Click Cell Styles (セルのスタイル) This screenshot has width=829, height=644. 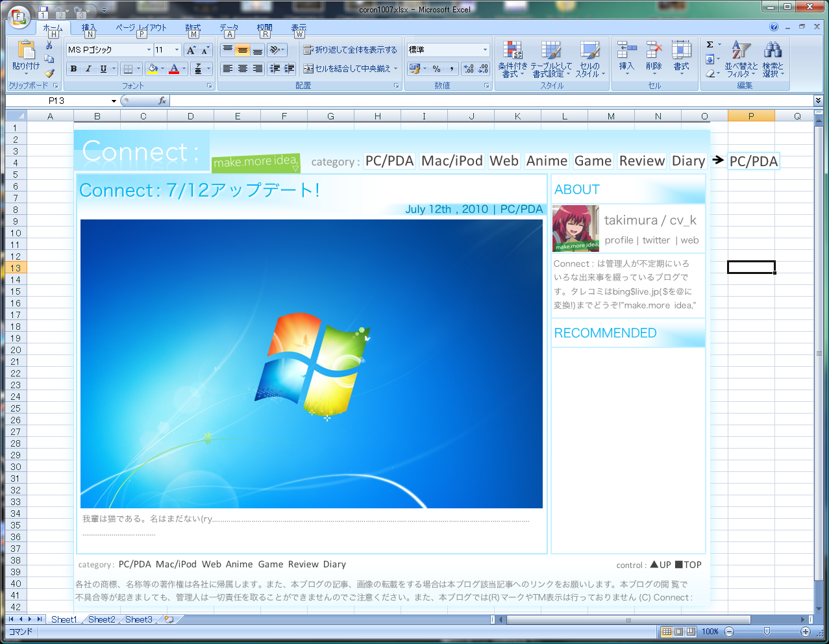589,58
